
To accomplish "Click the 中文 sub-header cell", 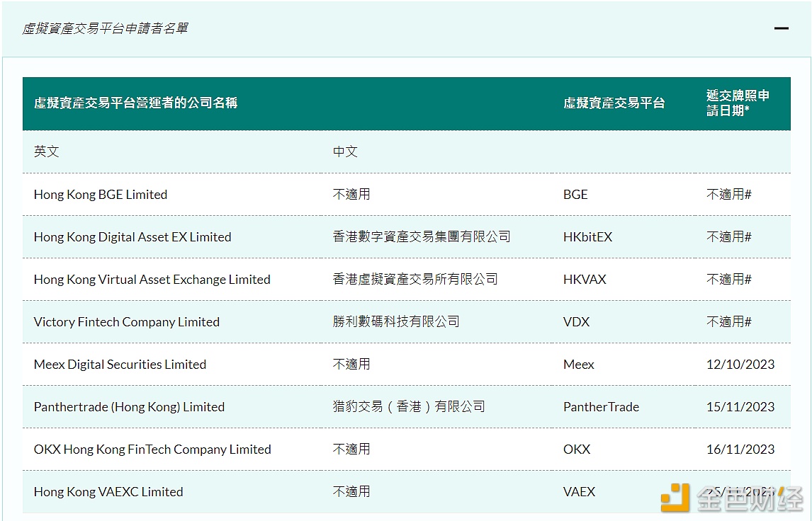I will (345, 151).
